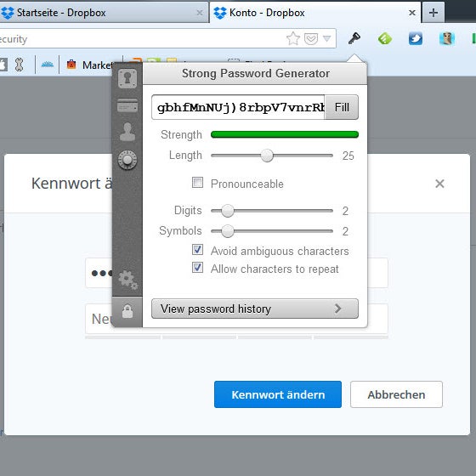The width and height of the screenshot is (476, 476).
Task: Bookmark page with the star icon
Action: (293, 38)
